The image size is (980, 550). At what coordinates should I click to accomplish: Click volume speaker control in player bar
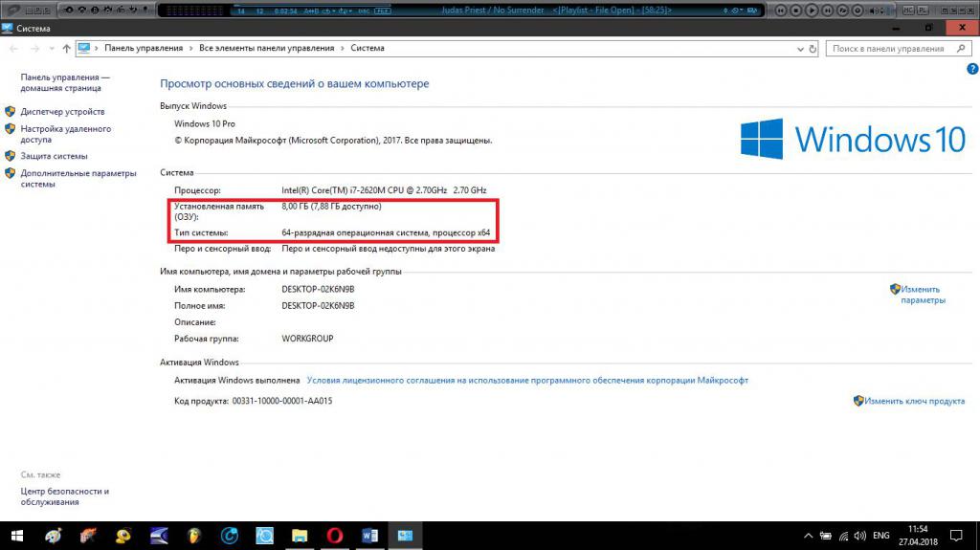877,10
